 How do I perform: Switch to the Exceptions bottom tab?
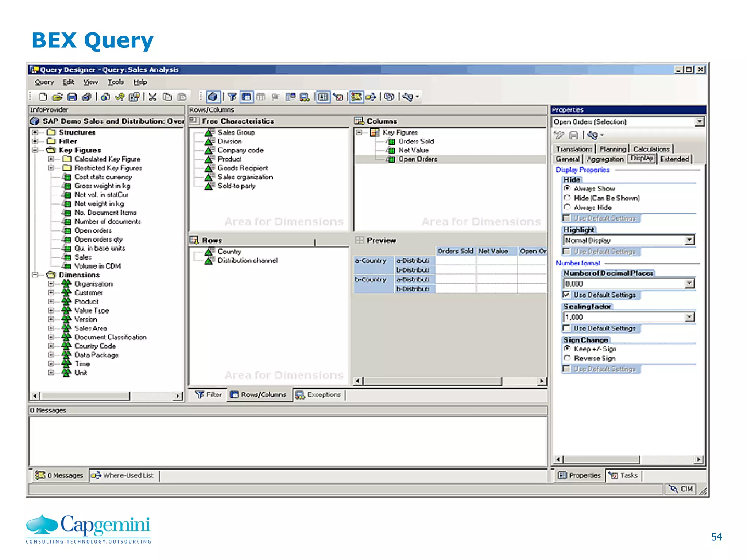[x=318, y=395]
